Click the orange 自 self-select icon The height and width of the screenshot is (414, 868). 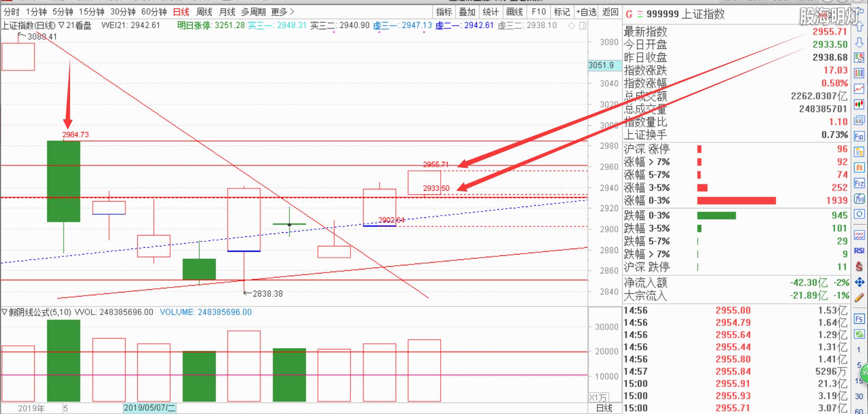coord(859,168)
